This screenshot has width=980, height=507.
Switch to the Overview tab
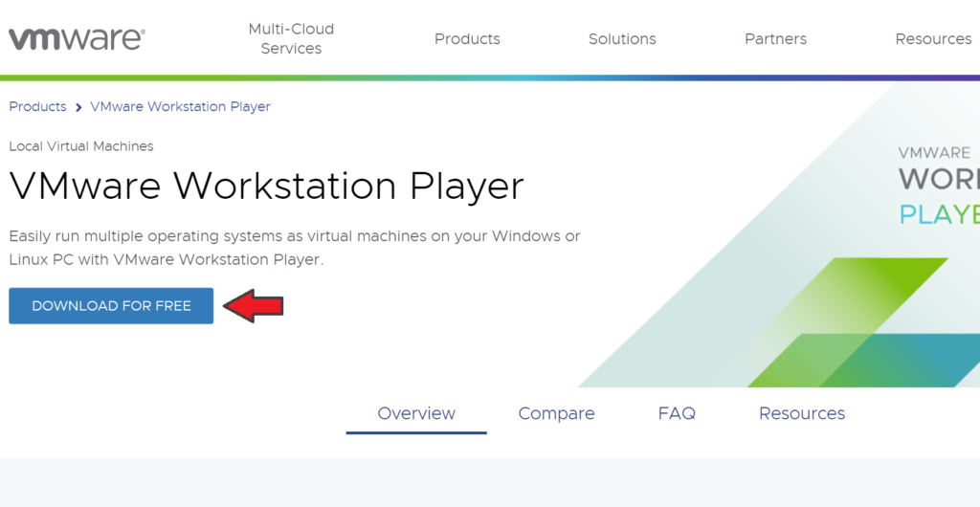click(416, 413)
